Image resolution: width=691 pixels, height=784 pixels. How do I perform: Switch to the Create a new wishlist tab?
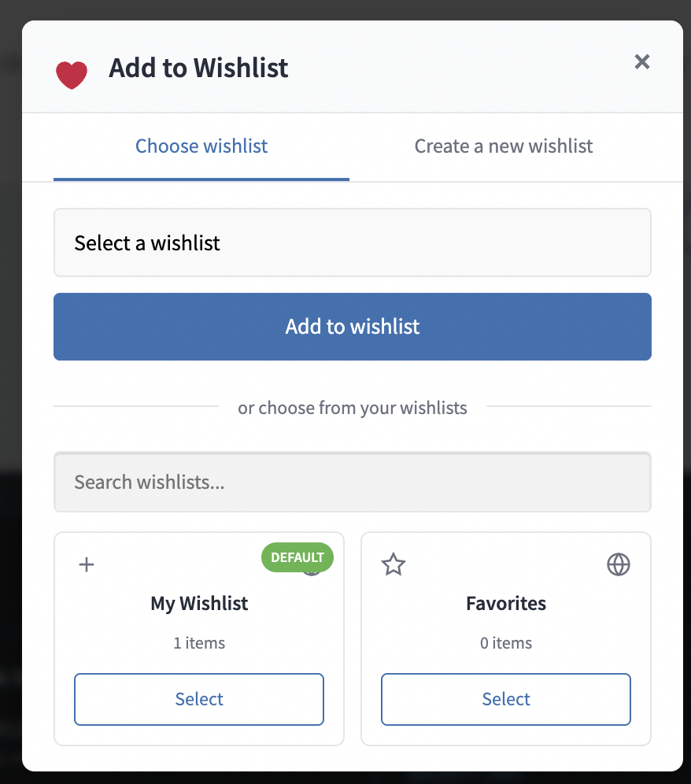click(x=503, y=146)
